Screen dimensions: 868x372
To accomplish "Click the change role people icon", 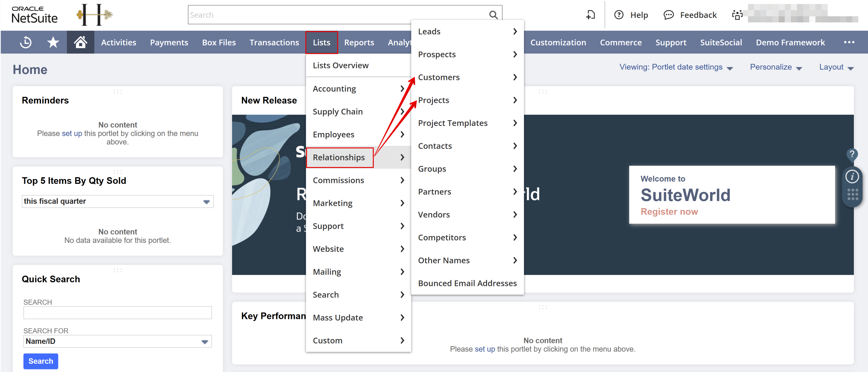I will (x=737, y=15).
